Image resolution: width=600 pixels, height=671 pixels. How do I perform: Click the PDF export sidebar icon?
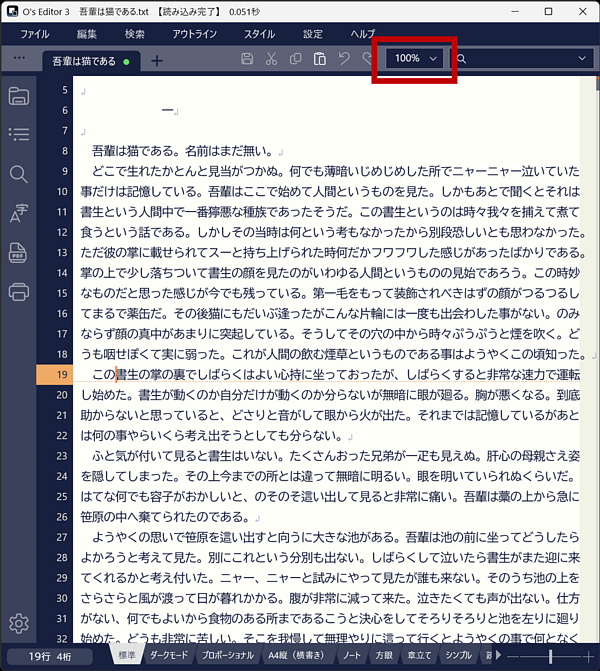coord(18,252)
